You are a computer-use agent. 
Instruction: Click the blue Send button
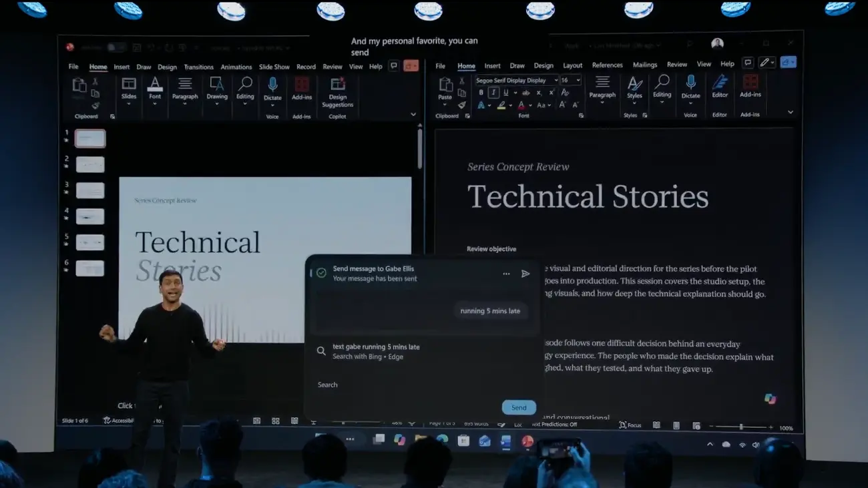coord(519,407)
